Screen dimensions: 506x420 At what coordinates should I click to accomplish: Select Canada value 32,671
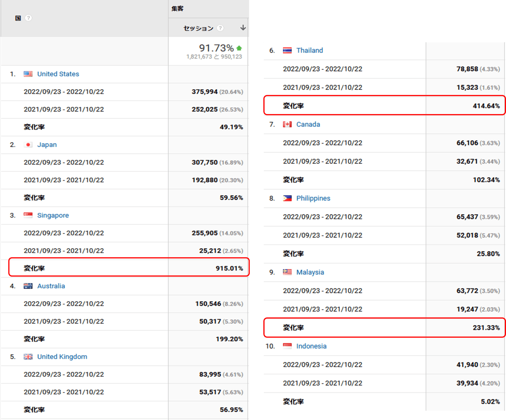point(467,161)
